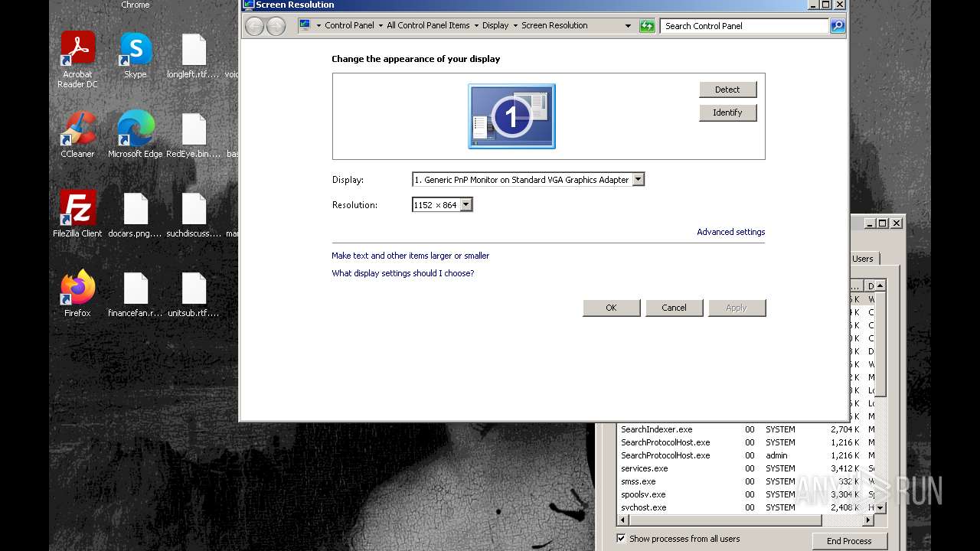
Task: Click the Forward arrow in Screen Resolution
Action: pyautogui.click(x=276, y=26)
